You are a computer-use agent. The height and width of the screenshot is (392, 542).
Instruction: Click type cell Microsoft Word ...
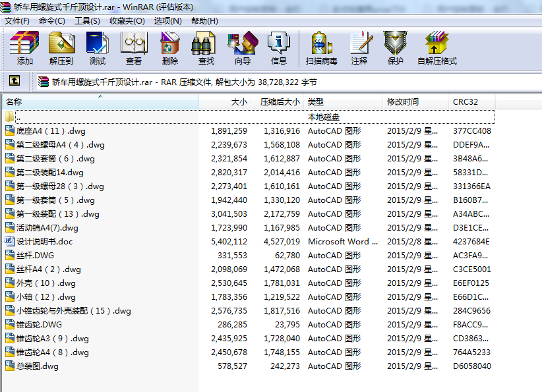(x=343, y=241)
